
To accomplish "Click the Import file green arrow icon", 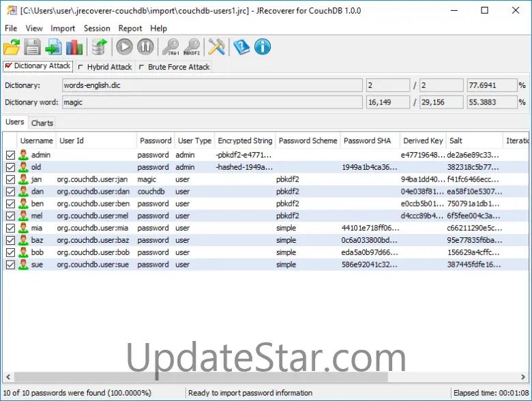I will [53, 47].
